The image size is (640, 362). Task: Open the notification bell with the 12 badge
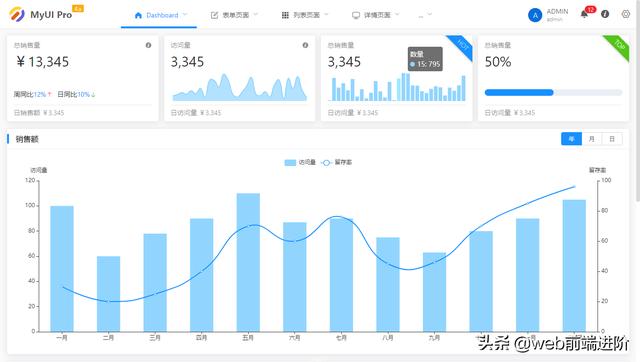584,14
